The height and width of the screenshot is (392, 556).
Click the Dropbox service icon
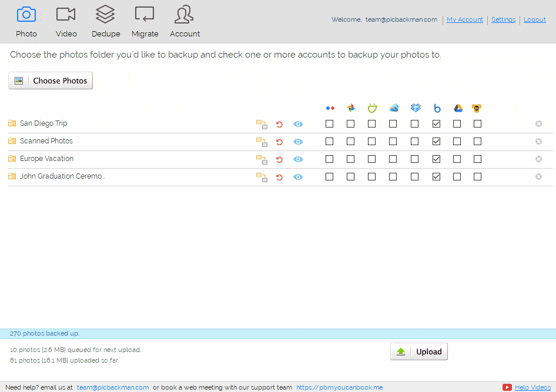point(416,108)
